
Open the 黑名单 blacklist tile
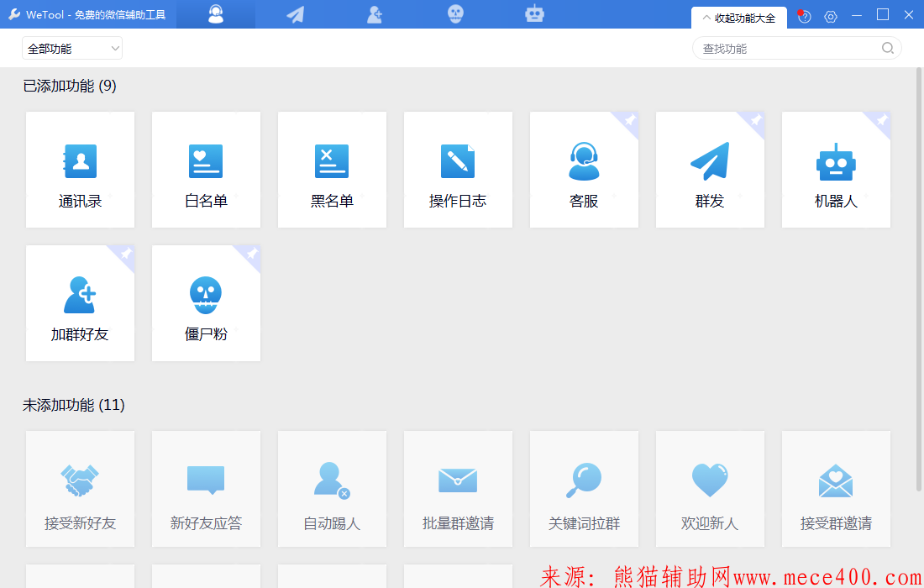[332, 170]
